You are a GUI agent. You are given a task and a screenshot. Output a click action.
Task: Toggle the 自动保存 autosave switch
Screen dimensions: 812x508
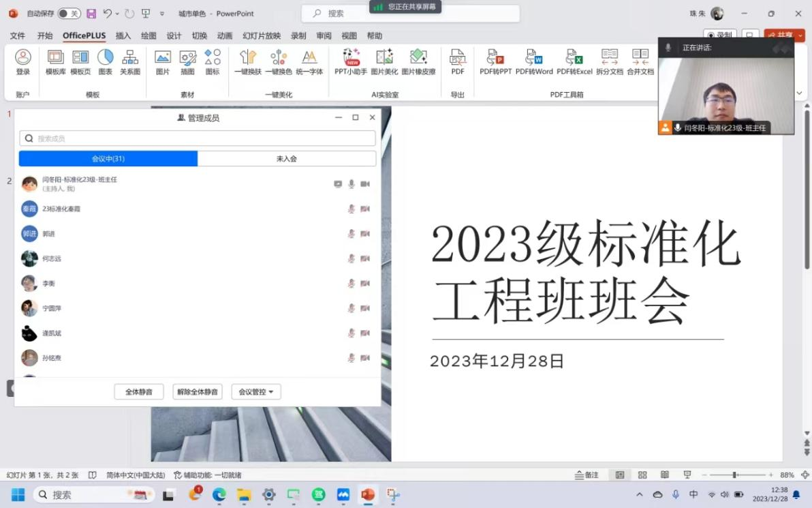point(69,14)
